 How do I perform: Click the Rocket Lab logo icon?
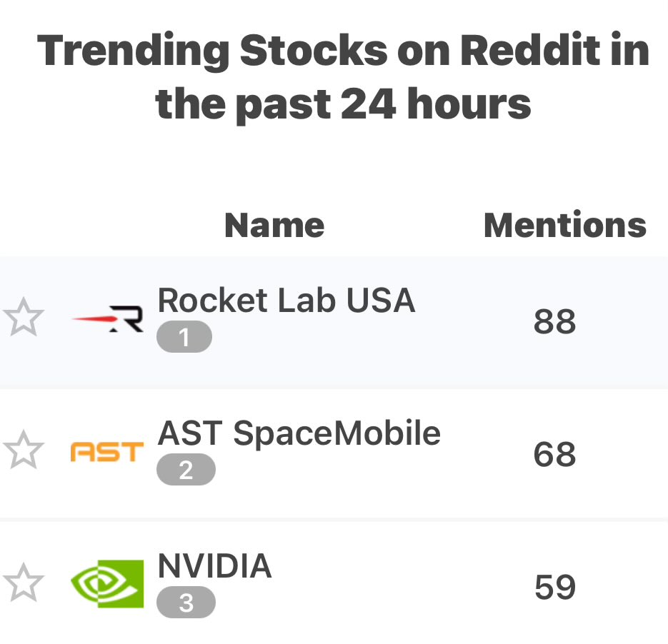(107, 319)
